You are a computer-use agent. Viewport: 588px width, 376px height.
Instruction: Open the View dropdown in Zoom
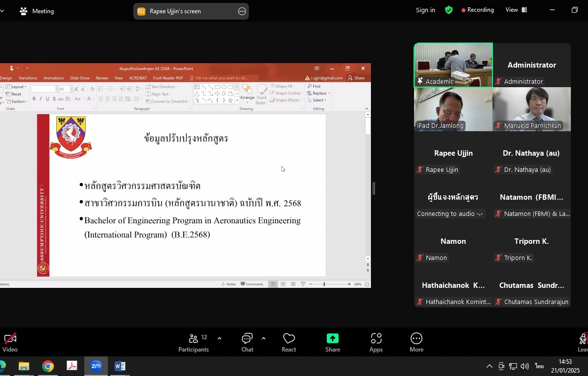tap(516, 10)
